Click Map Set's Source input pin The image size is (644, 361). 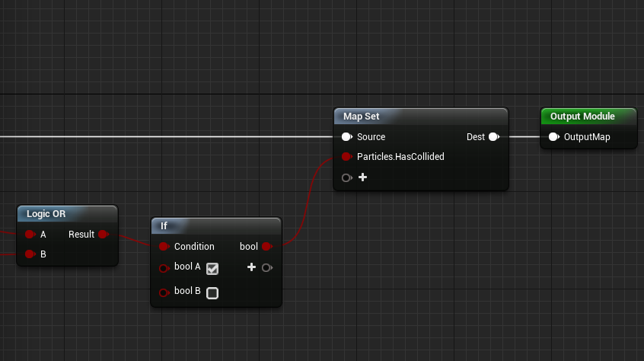(x=346, y=137)
